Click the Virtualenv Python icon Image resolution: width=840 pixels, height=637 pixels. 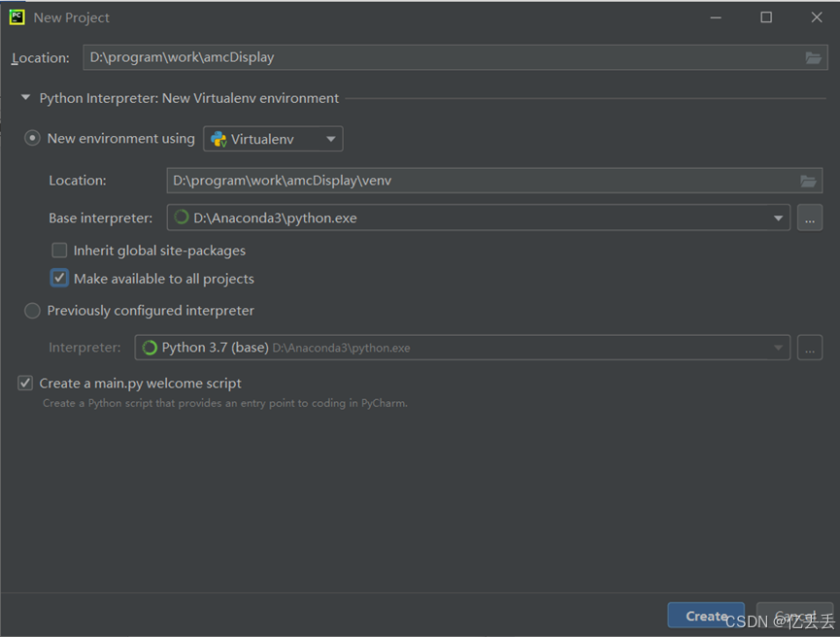[218, 139]
